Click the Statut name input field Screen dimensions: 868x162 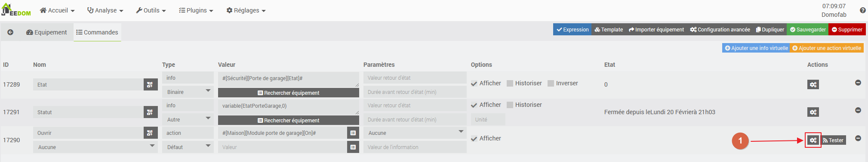pos(88,112)
